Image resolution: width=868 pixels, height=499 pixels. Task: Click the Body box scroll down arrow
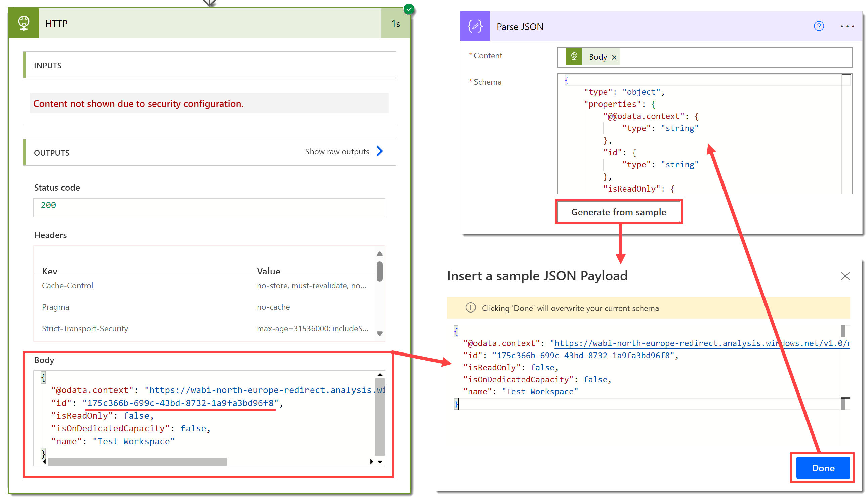click(380, 462)
